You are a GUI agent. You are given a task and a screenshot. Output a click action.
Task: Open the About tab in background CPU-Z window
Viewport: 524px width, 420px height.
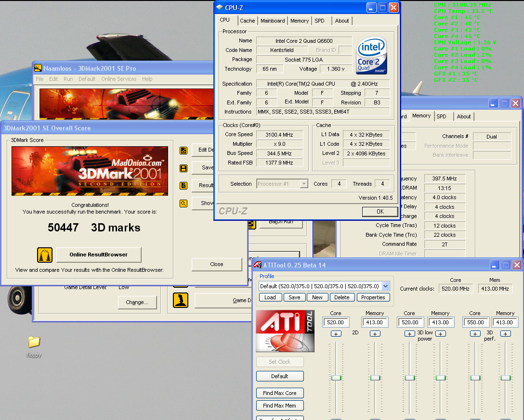pyautogui.click(x=463, y=116)
